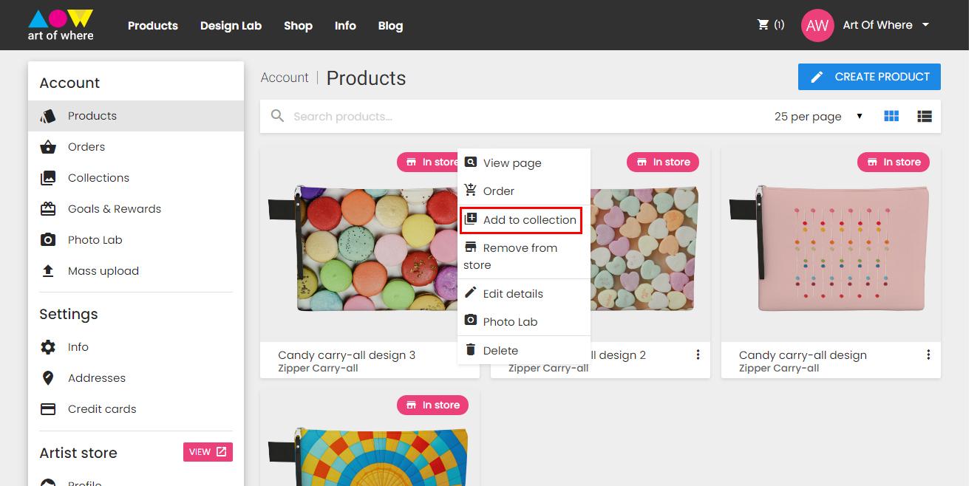The height and width of the screenshot is (486, 980).
Task: Select Products in the Account sidebar
Action: (x=136, y=116)
